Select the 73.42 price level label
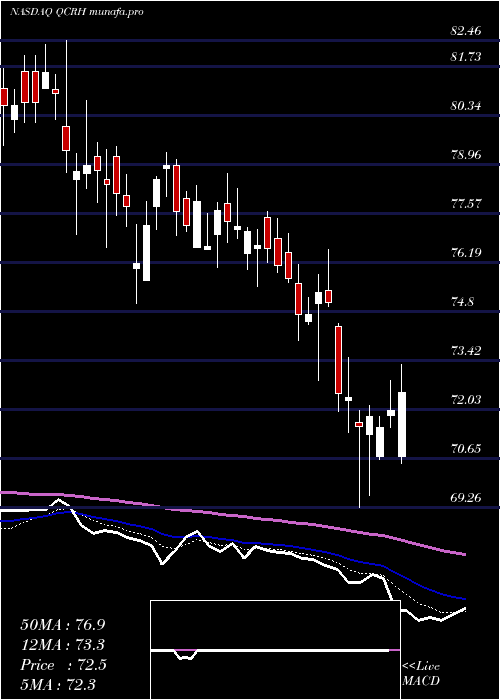500x700 pixels. 466,350
